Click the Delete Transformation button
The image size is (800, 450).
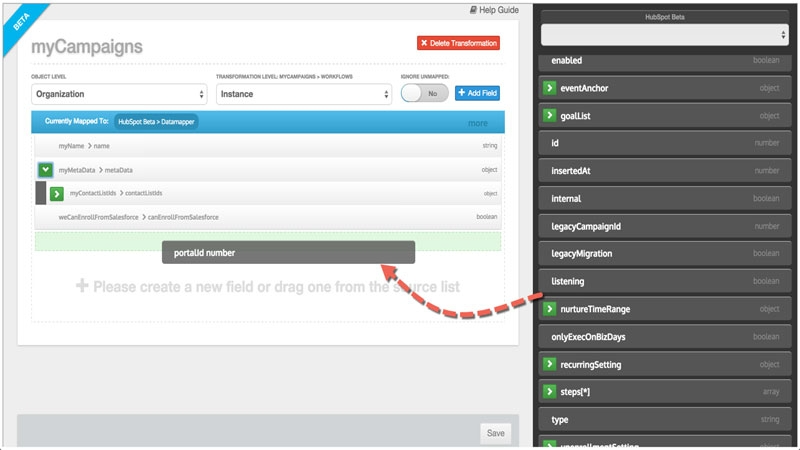click(458, 43)
